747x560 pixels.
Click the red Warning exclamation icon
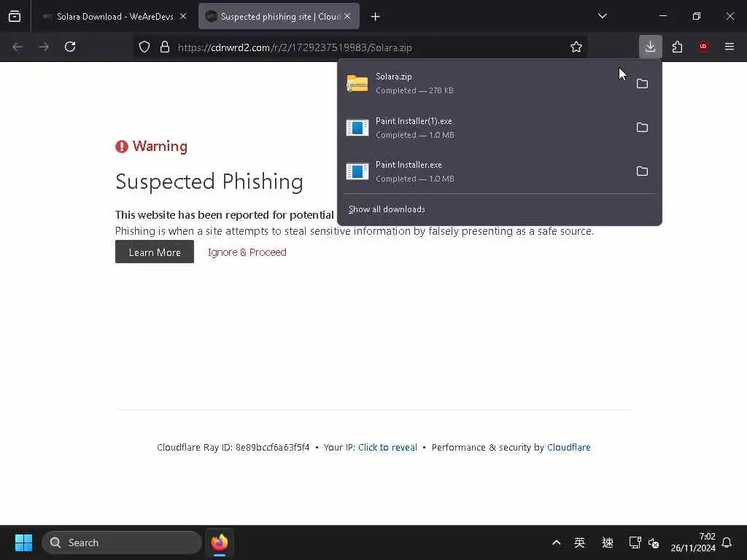click(122, 147)
